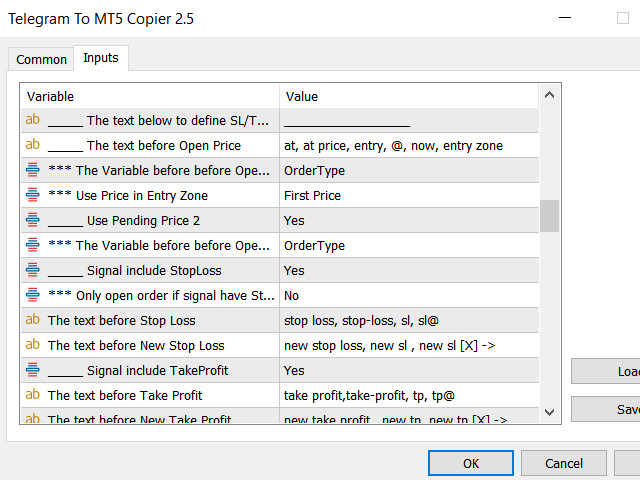Open the 'No' value for Only open order row
This screenshot has width=640, height=480.
click(409, 295)
